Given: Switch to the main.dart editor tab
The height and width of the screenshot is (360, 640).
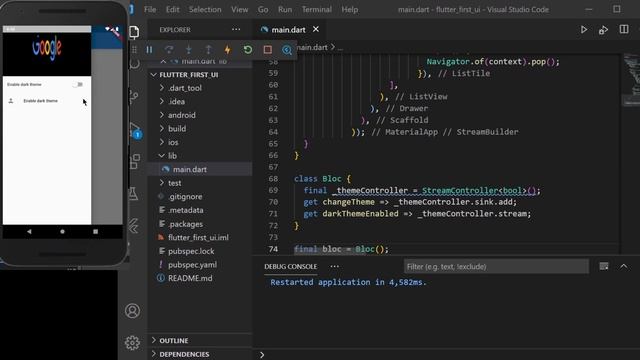Looking at the screenshot, I should pyautogui.click(x=288, y=29).
